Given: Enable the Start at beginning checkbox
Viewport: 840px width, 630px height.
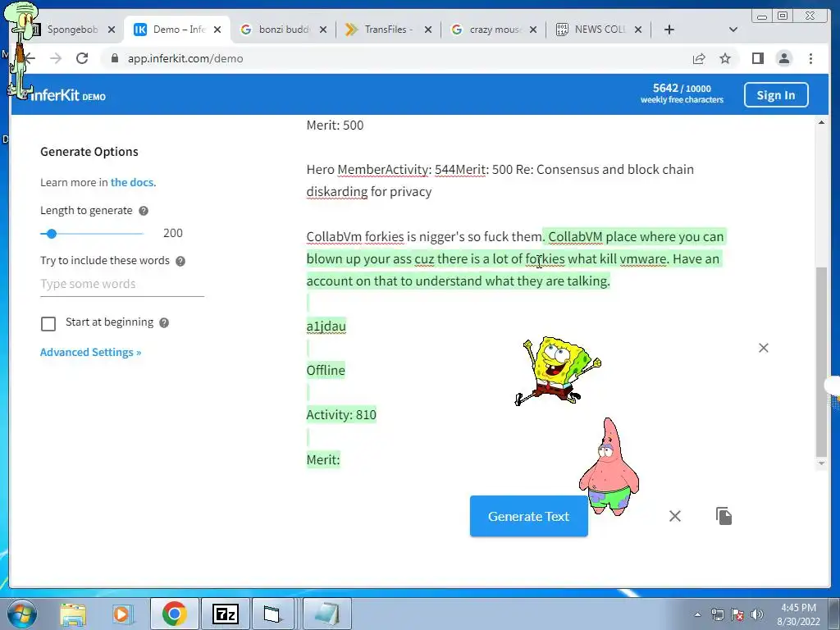Looking at the screenshot, I should pos(48,323).
